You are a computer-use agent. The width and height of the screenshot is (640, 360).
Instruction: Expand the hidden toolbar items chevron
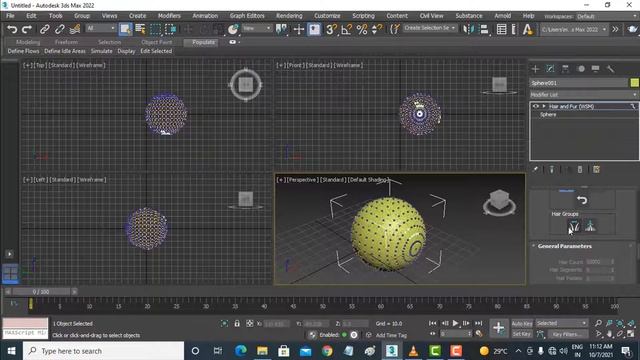[x=615, y=29]
